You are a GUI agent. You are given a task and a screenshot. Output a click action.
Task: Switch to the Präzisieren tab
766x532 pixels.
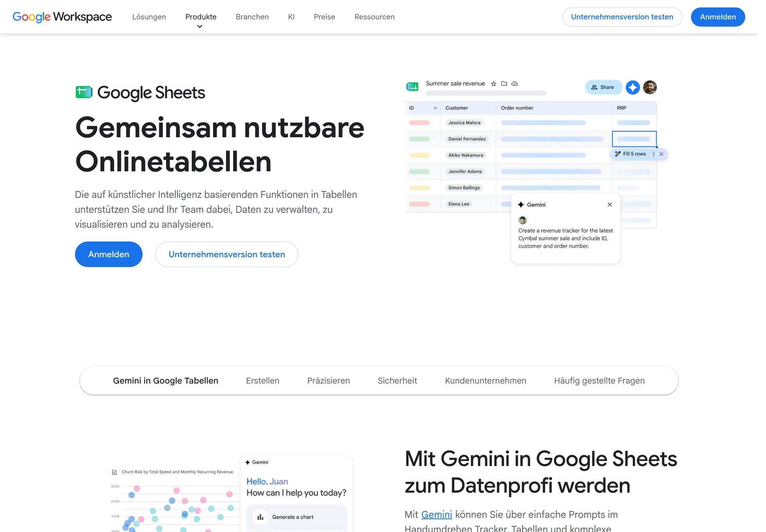point(328,381)
